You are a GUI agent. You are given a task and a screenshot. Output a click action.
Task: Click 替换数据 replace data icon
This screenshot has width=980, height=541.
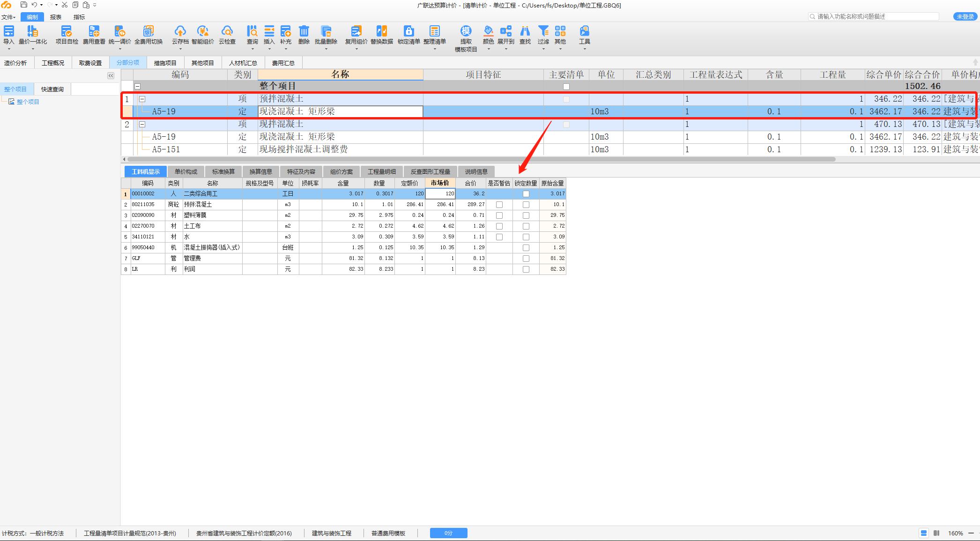(382, 31)
